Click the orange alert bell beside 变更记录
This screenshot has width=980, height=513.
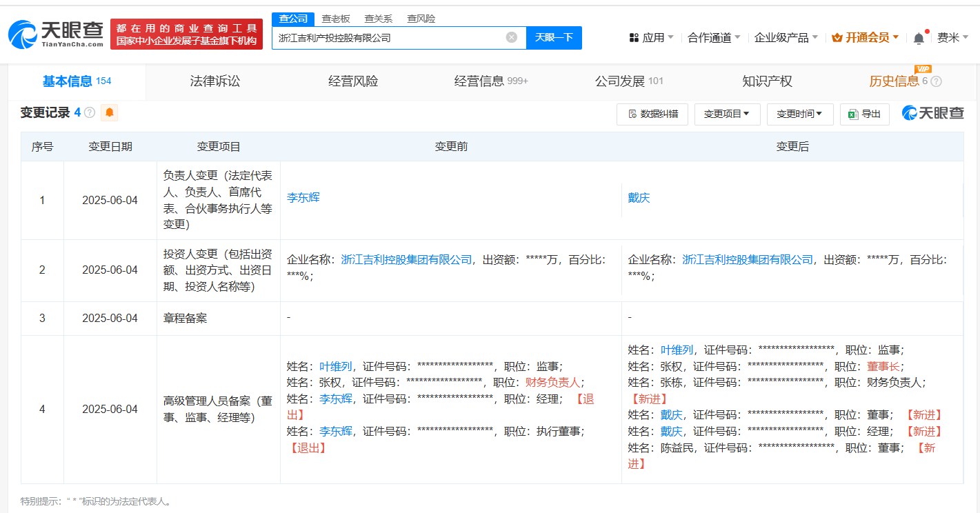tap(109, 112)
